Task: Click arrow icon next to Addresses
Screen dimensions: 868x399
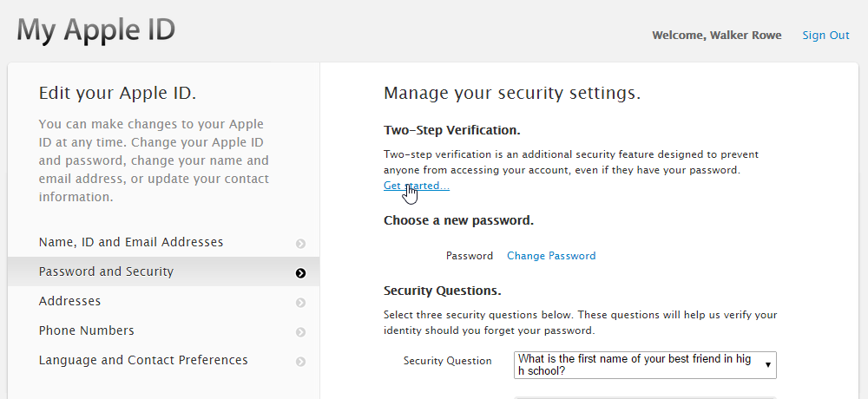Action: tap(300, 303)
